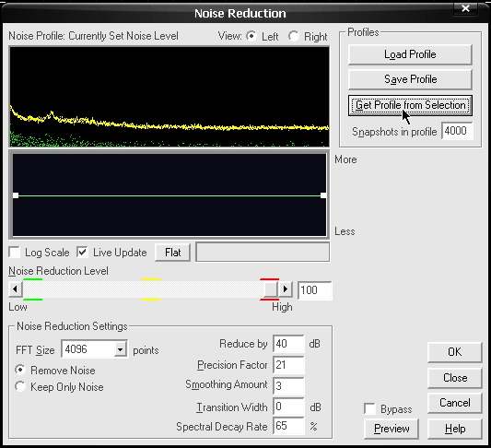
Task: Open Help for Noise Reduction
Action: tap(455, 429)
